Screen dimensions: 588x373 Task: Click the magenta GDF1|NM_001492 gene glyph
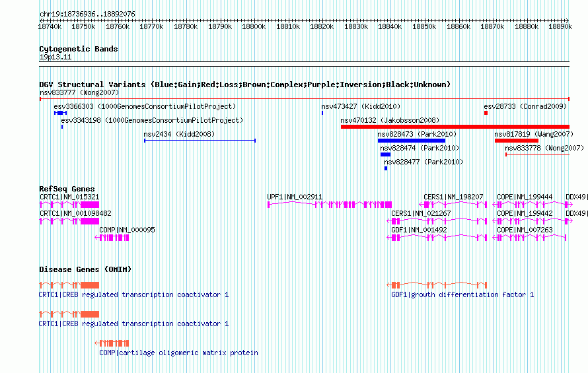pyautogui.click(x=437, y=238)
